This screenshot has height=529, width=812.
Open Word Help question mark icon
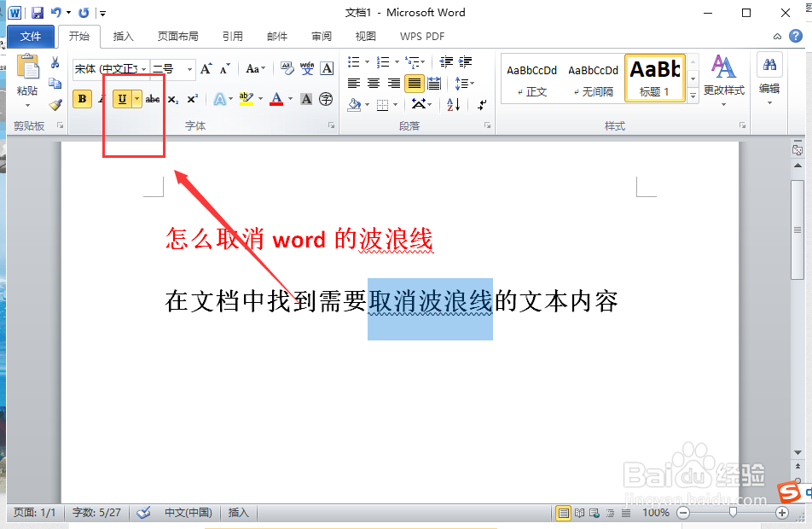click(796, 36)
